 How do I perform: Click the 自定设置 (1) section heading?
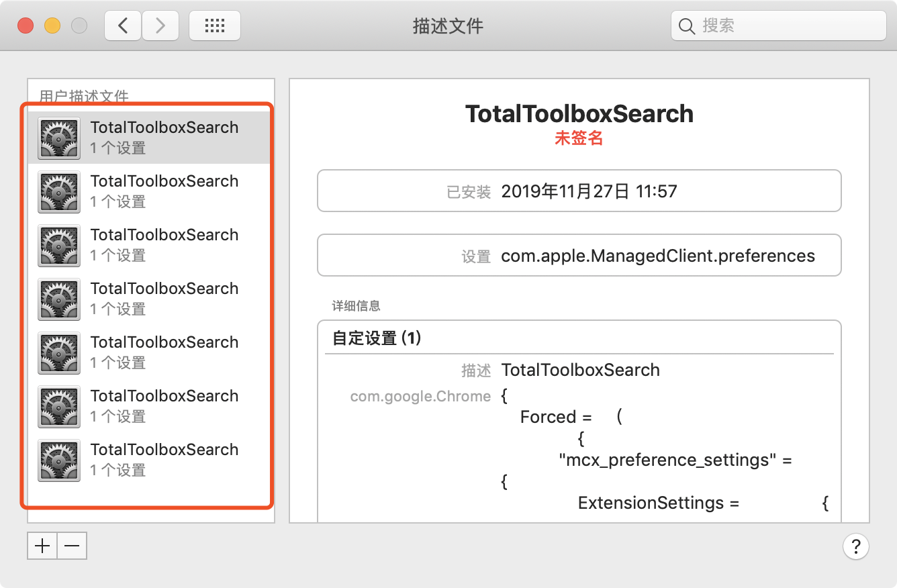[377, 338]
